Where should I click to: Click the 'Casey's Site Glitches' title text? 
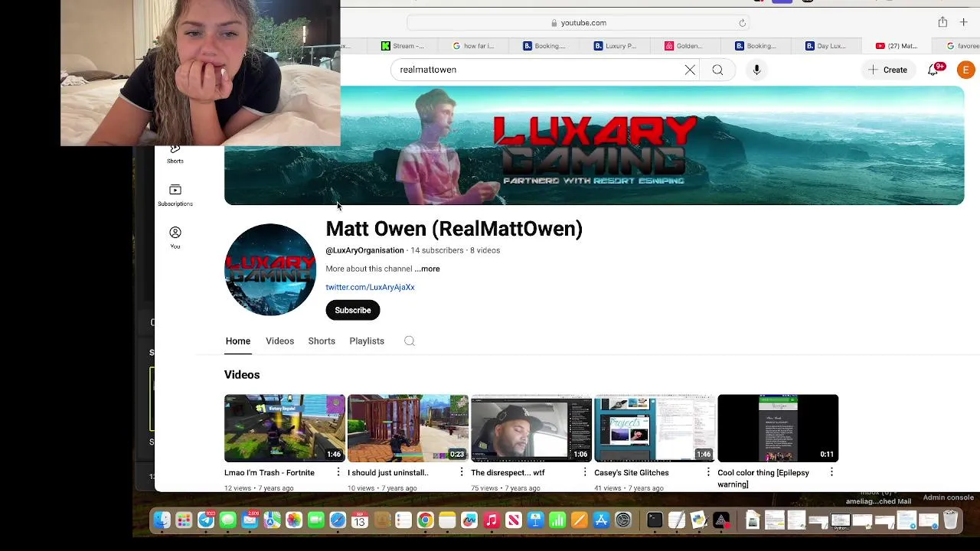coord(632,473)
